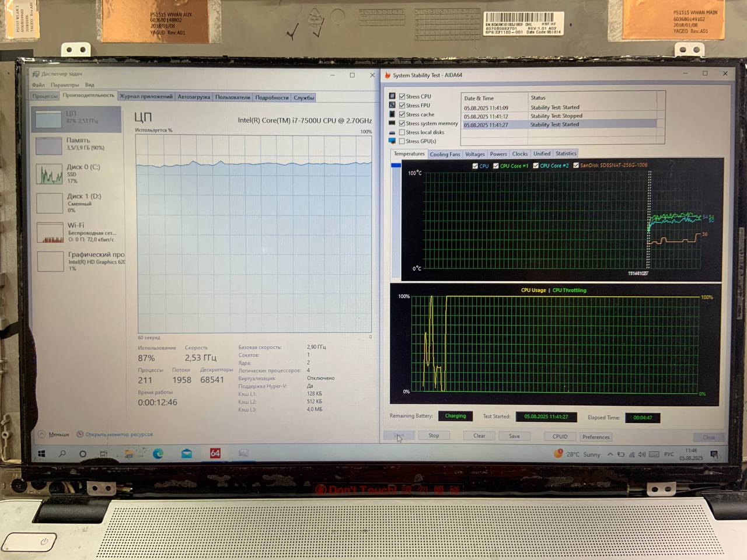Image resolution: width=747 pixels, height=560 pixels.
Task: Select the Память memory graph thumbnail
Action: click(x=50, y=145)
